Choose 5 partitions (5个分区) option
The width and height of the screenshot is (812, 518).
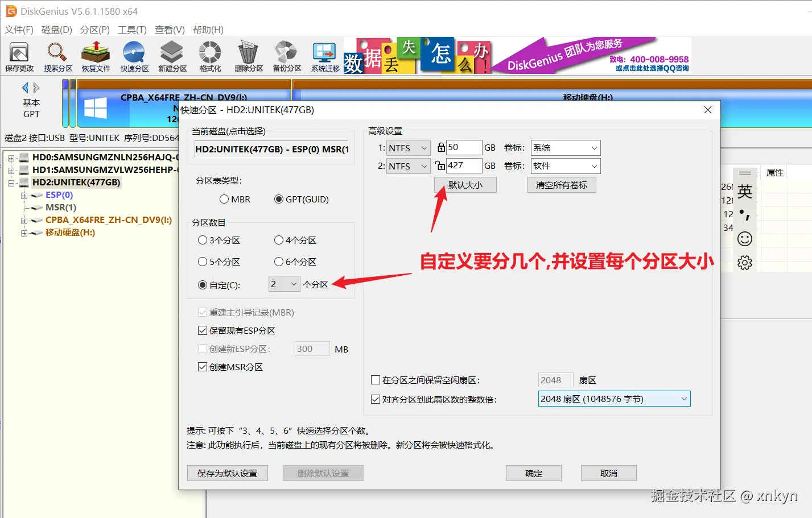[203, 262]
